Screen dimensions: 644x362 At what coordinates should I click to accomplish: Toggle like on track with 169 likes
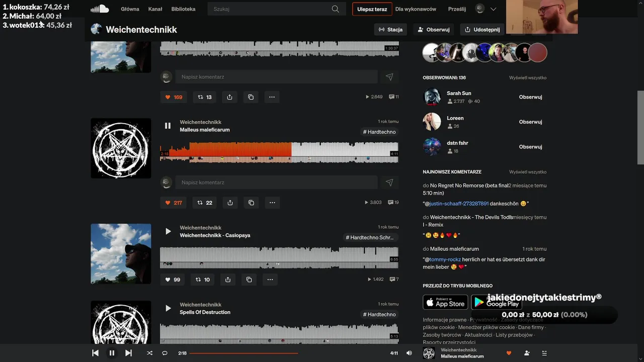click(174, 97)
